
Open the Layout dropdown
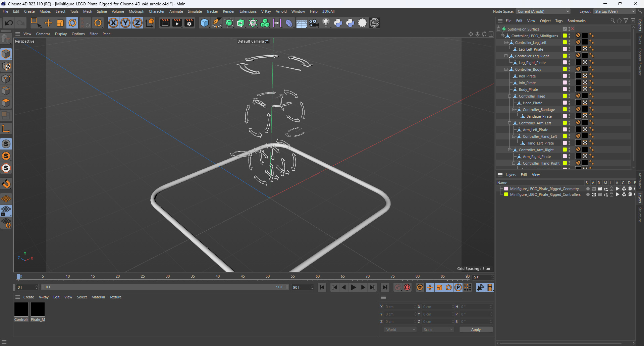(x=614, y=11)
